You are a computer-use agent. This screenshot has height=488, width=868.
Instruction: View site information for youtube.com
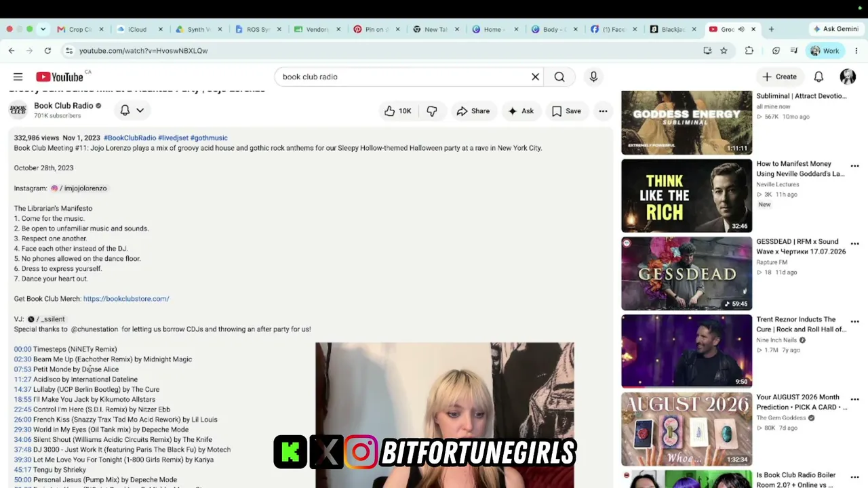tap(68, 51)
